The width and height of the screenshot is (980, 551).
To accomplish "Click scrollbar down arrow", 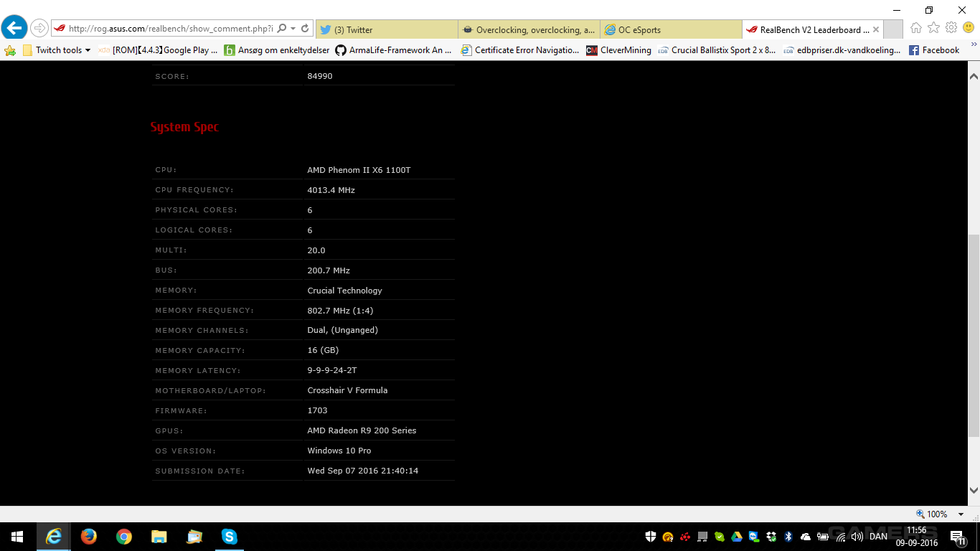I will (x=974, y=490).
